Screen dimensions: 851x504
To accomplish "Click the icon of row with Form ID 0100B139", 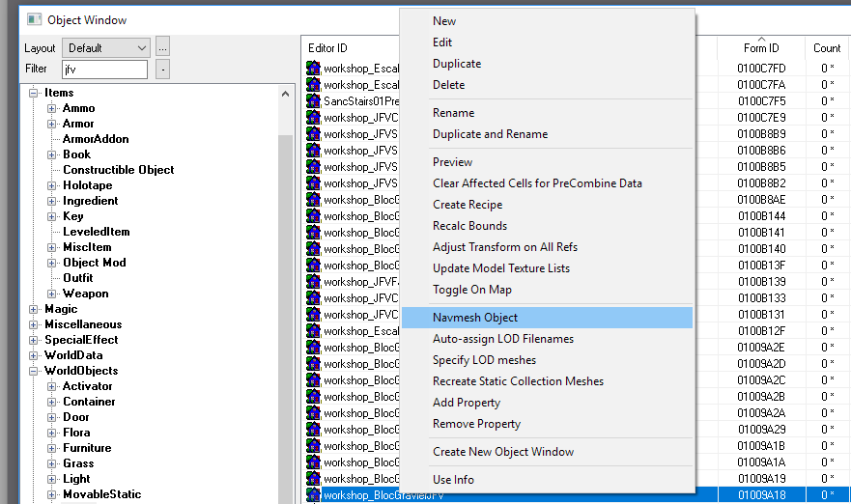I will tap(314, 281).
